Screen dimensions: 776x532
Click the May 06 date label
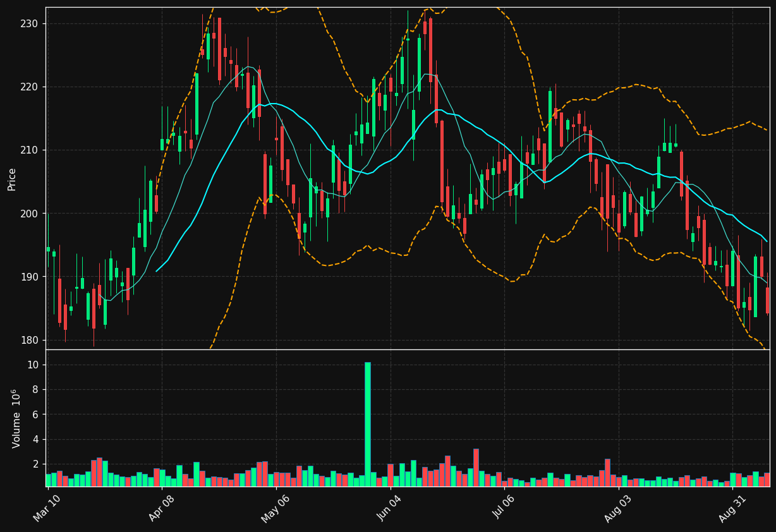click(x=275, y=509)
